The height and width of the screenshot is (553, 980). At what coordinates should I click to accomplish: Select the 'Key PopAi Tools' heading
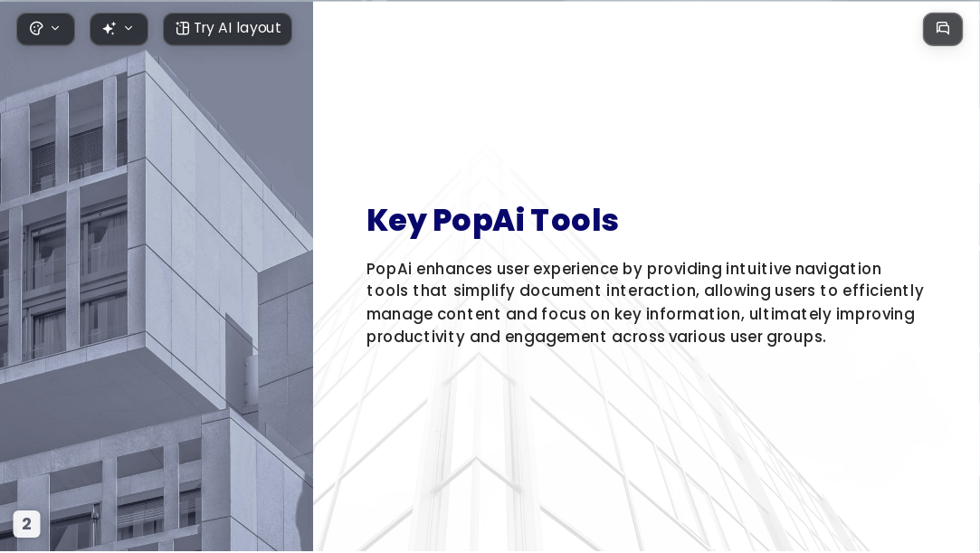click(x=492, y=221)
